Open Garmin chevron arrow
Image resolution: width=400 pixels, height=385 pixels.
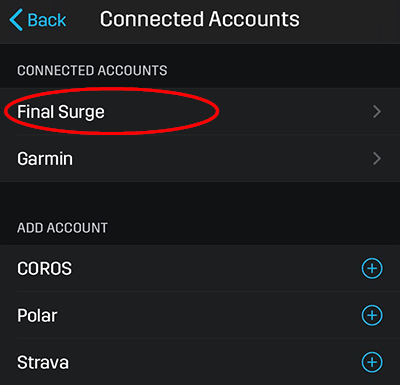point(377,159)
